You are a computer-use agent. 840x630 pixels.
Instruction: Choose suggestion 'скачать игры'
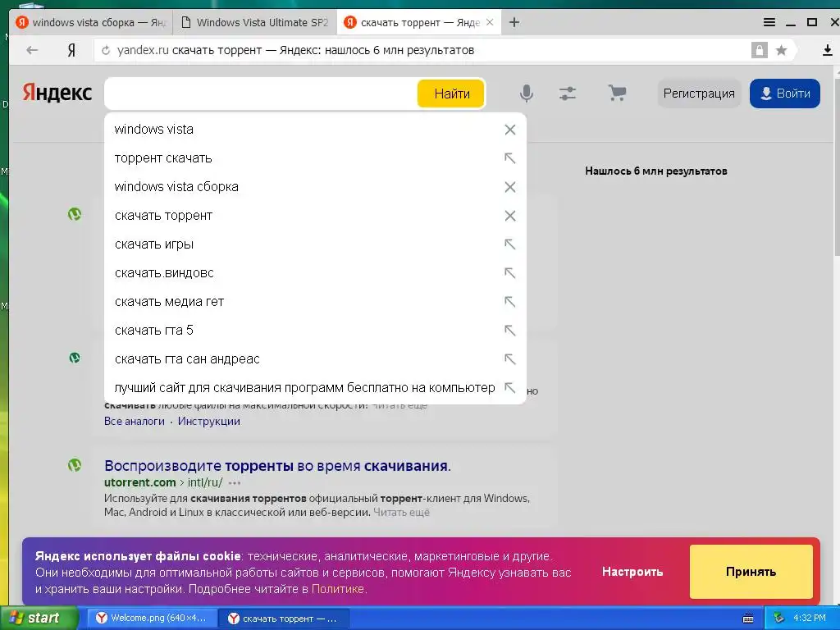[x=315, y=244]
